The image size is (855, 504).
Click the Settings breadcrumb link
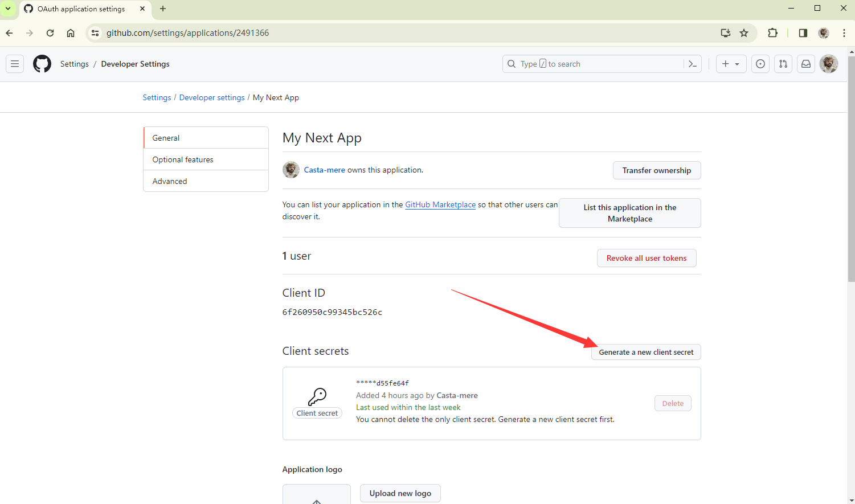(157, 97)
